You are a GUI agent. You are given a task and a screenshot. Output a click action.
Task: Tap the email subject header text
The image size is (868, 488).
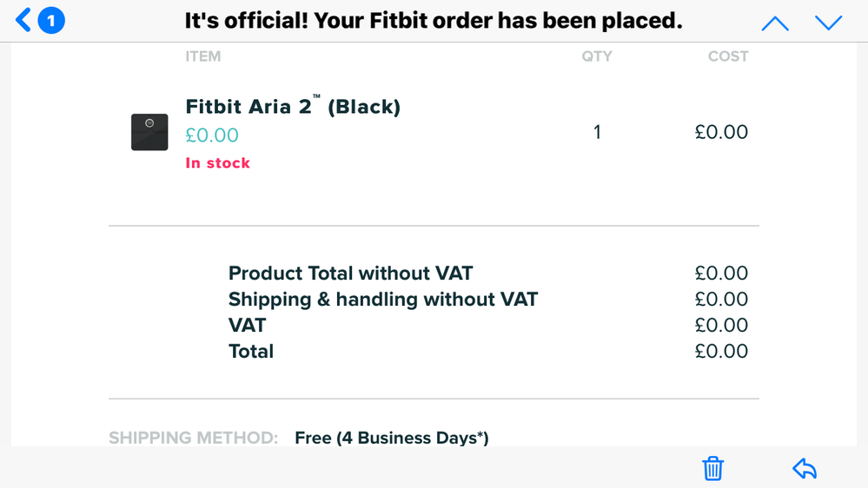click(x=434, y=21)
